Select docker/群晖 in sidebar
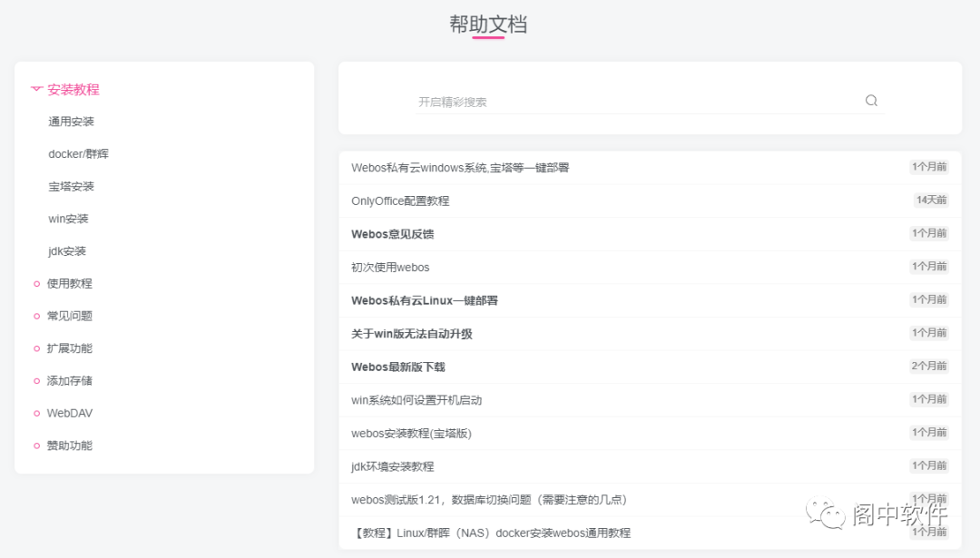 (x=78, y=153)
